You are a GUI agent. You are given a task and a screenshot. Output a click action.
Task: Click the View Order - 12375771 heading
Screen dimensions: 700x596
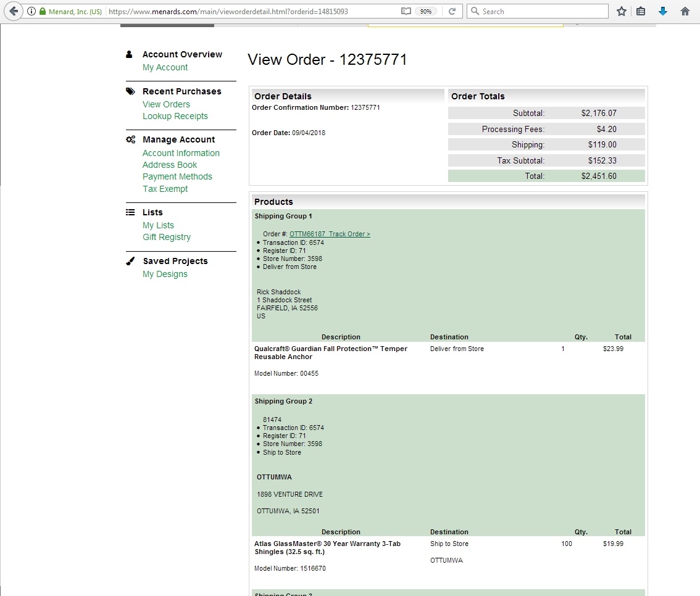[327, 59]
